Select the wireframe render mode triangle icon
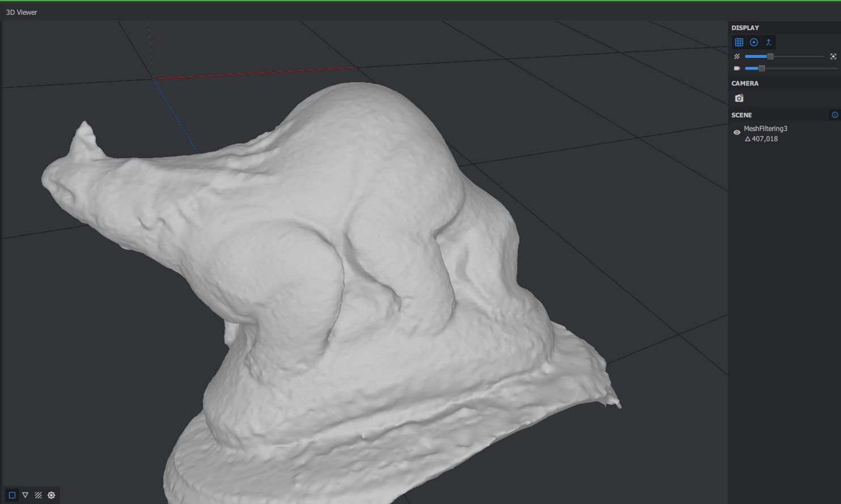The height and width of the screenshot is (504, 841). pyautogui.click(x=25, y=495)
